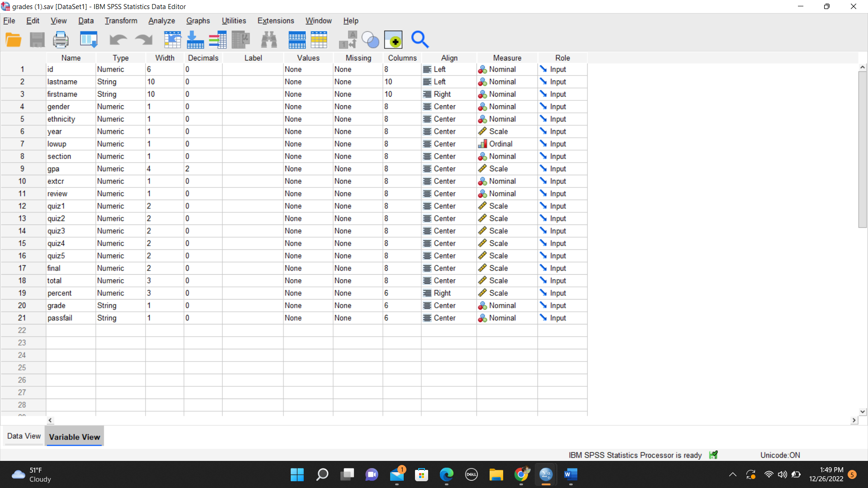Switch to the Data View tab
Viewport: 868px width, 488px height.
[24, 436]
